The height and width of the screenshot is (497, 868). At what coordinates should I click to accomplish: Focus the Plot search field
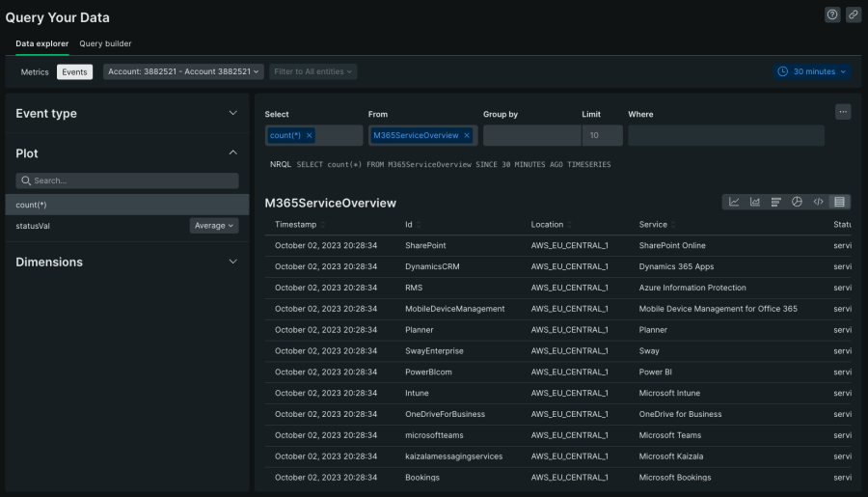[127, 180]
